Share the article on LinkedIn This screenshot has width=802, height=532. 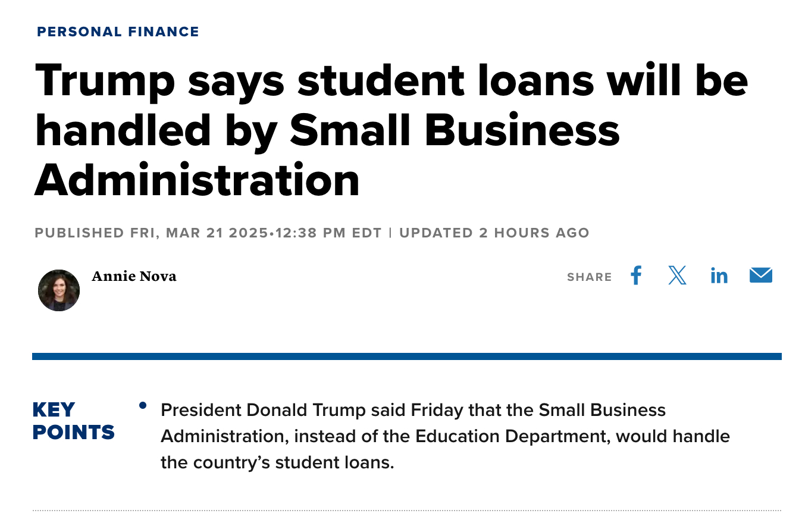click(x=719, y=276)
